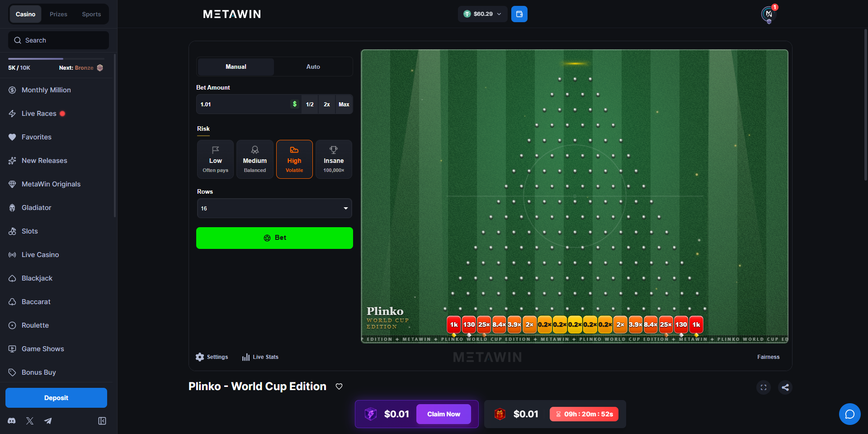Open the live chat bubble

(x=850, y=414)
